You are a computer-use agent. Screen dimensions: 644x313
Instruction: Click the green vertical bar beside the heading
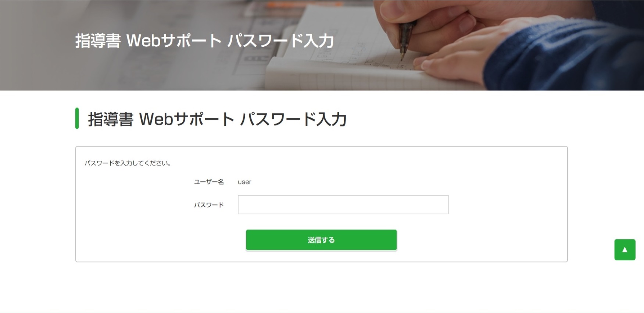coord(77,118)
